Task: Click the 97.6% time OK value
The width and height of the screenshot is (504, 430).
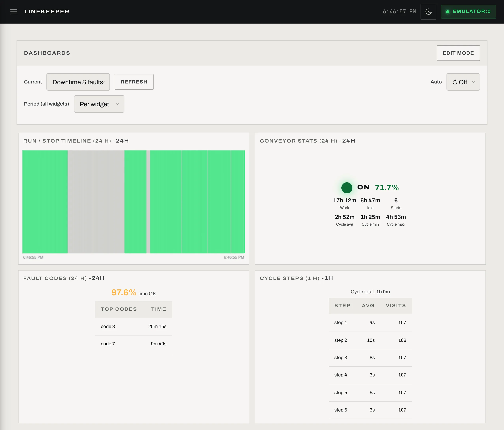Action: pos(124,292)
